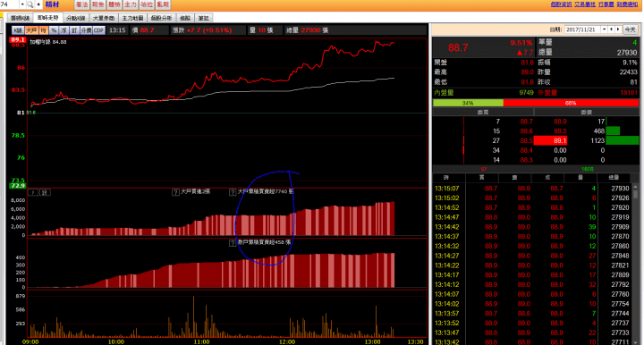The width and height of the screenshot is (644, 345).
Task: Toggle the K線 chart button
Action: click(18, 30)
